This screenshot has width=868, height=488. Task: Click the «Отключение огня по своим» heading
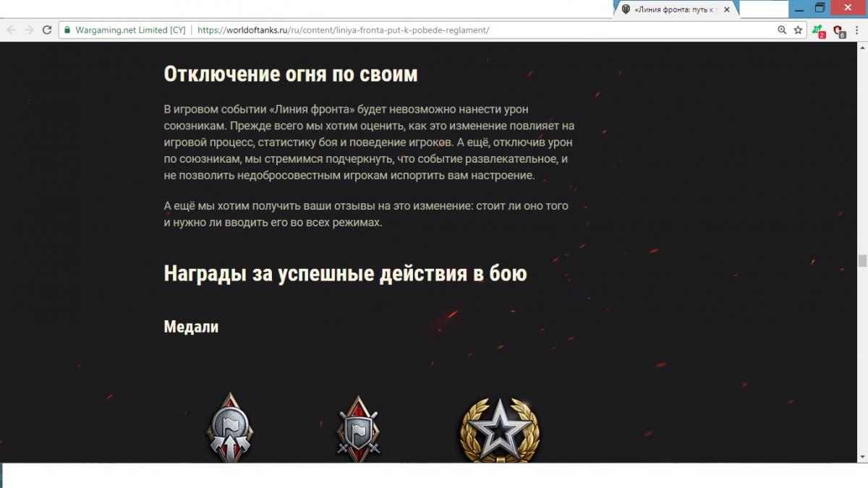point(291,74)
